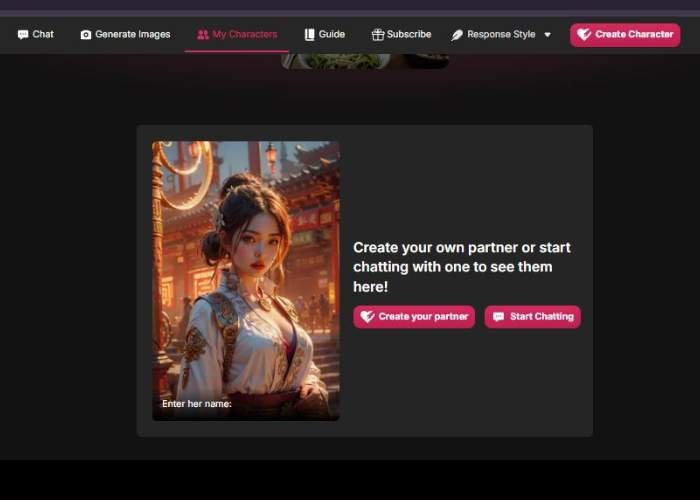Go to the Subscribe page label
The width and height of the screenshot is (700, 500).
[x=409, y=34]
